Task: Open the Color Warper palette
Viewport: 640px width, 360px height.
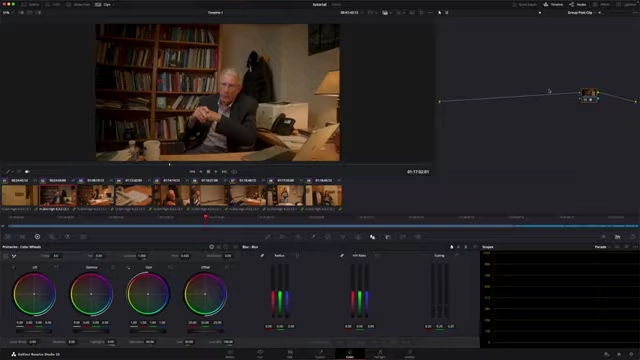Action: coord(282,237)
